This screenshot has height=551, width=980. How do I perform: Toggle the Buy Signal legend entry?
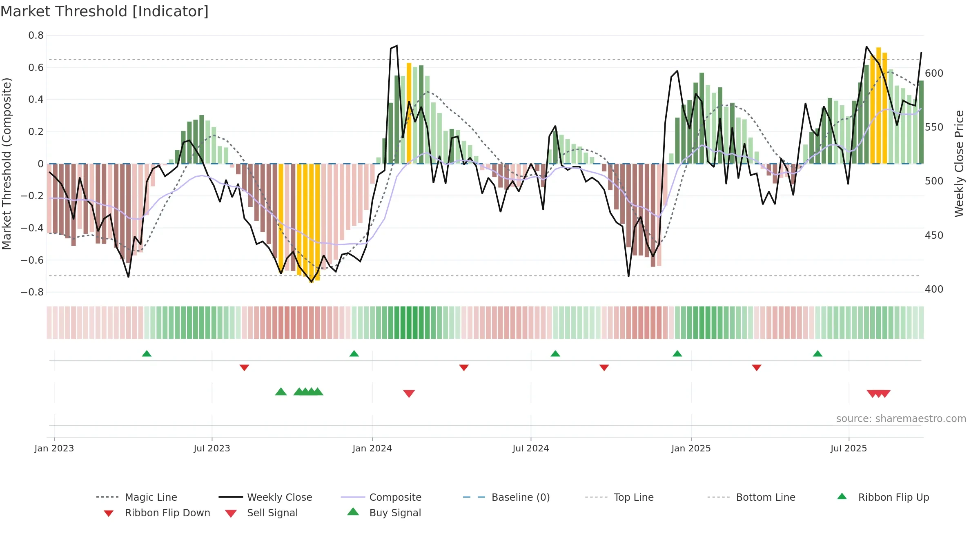(384, 513)
